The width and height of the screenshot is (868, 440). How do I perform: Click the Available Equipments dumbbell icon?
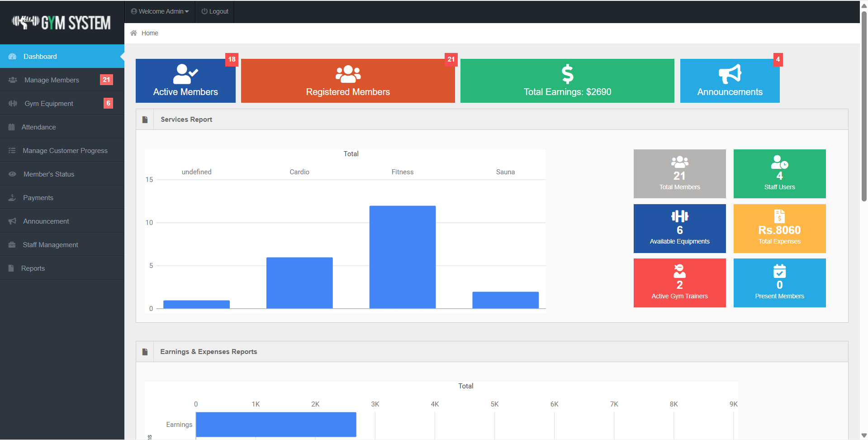(679, 216)
